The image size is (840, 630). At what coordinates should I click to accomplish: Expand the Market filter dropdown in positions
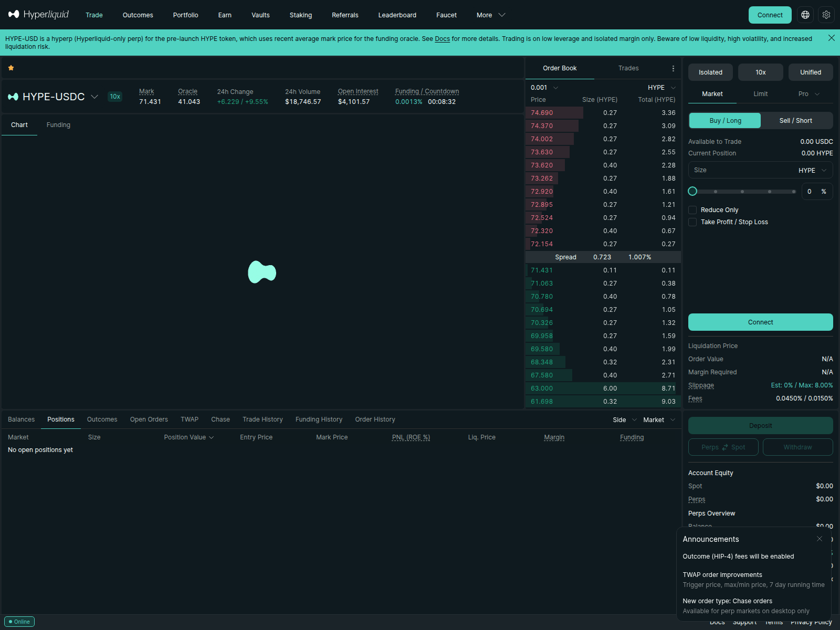tap(659, 420)
